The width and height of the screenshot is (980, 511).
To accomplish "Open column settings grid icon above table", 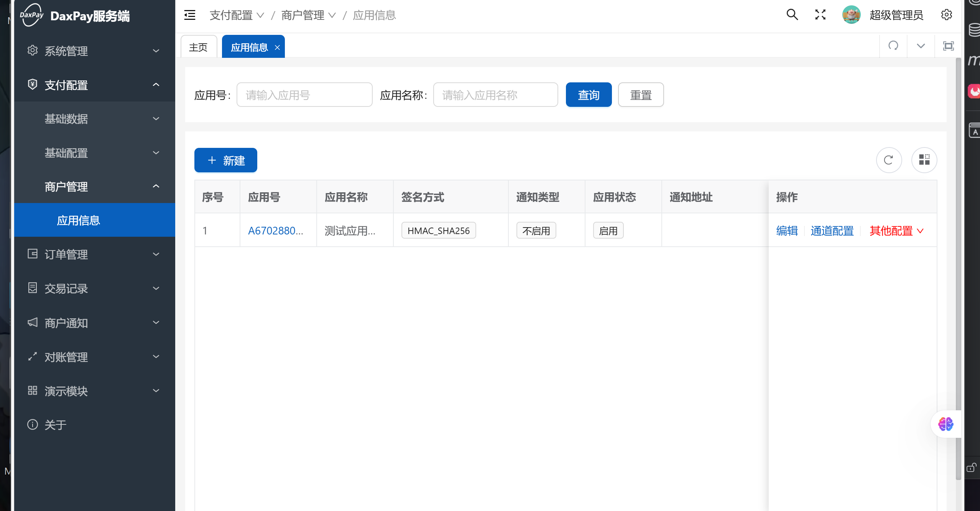I will [x=924, y=160].
